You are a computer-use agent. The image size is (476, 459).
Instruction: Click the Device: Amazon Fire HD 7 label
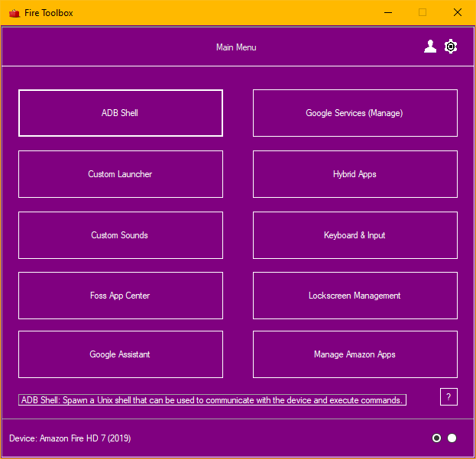pyautogui.click(x=70, y=438)
